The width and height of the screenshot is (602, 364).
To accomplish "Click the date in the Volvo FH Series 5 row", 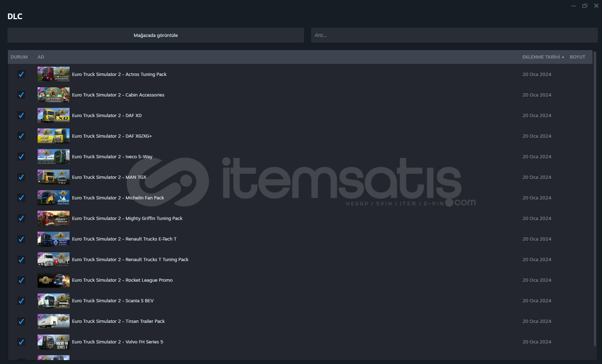I will click(537, 342).
